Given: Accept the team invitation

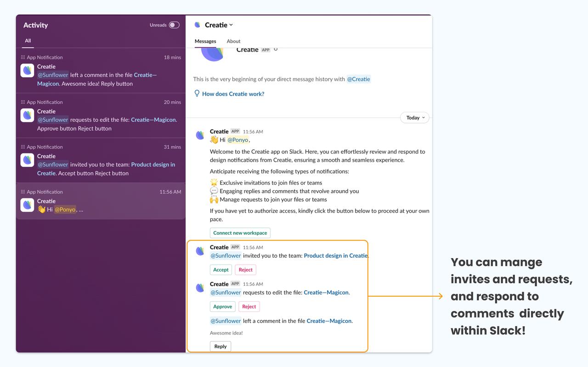Looking at the screenshot, I should point(221,270).
